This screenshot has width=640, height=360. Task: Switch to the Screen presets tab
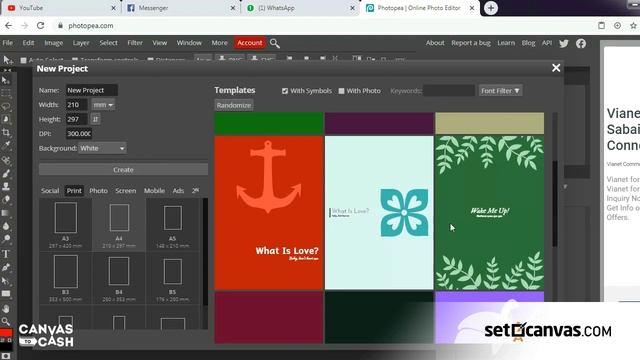pos(125,191)
